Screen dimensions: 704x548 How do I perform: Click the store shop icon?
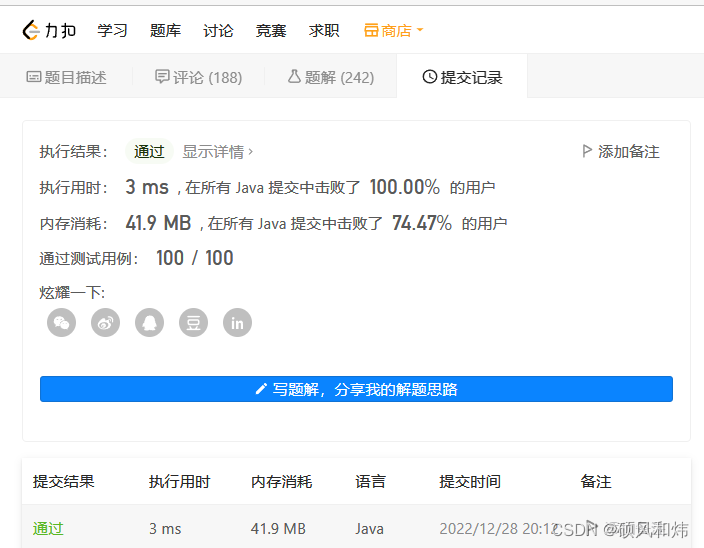[x=371, y=31]
